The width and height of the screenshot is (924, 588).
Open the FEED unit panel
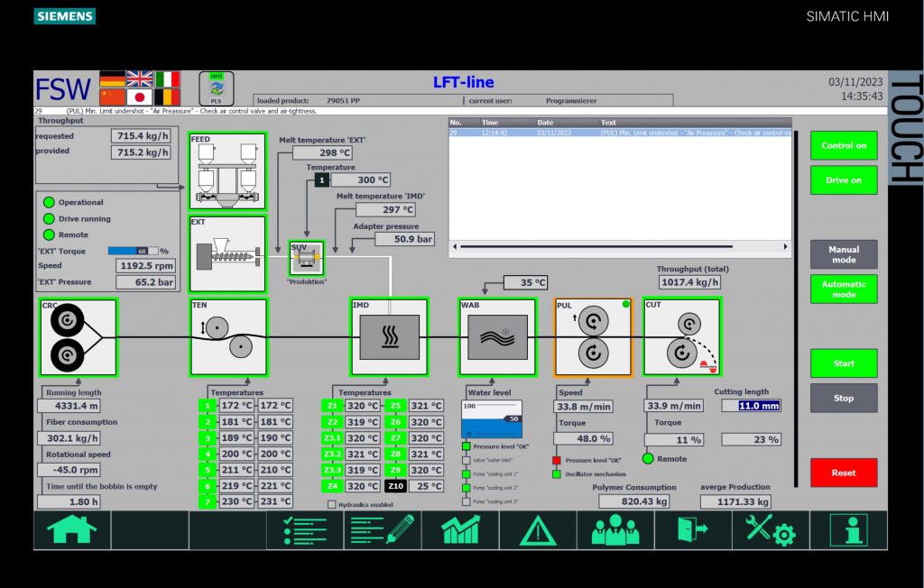(x=227, y=171)
